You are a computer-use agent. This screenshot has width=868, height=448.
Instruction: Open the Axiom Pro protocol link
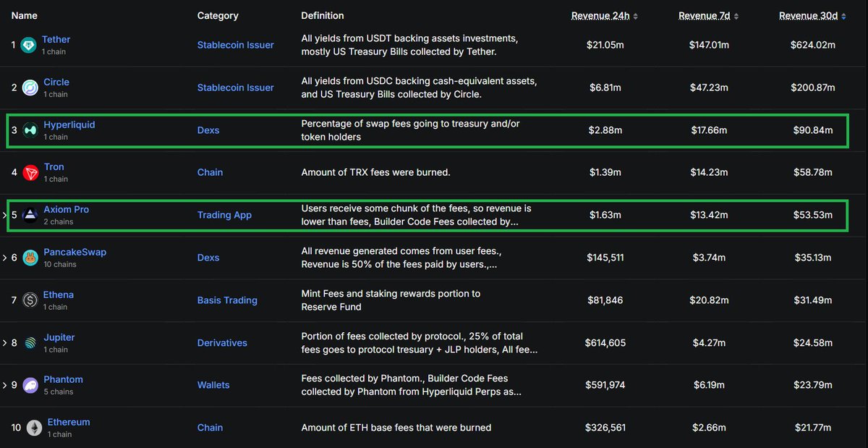point(67,209)
